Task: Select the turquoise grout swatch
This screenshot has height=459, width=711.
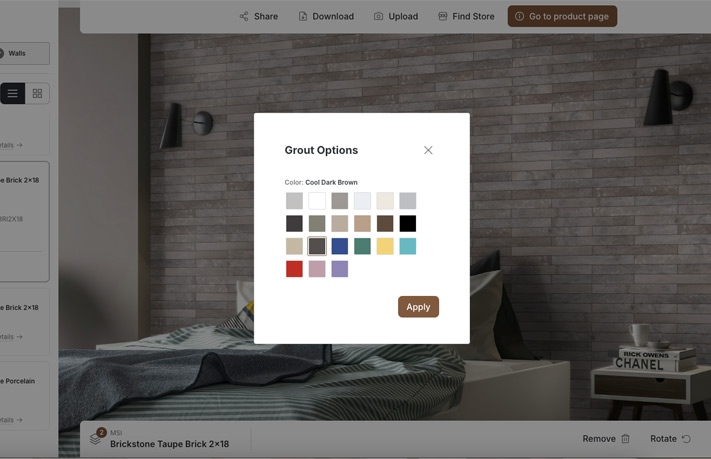Action: pyautogui.click(x=408, y=246)
